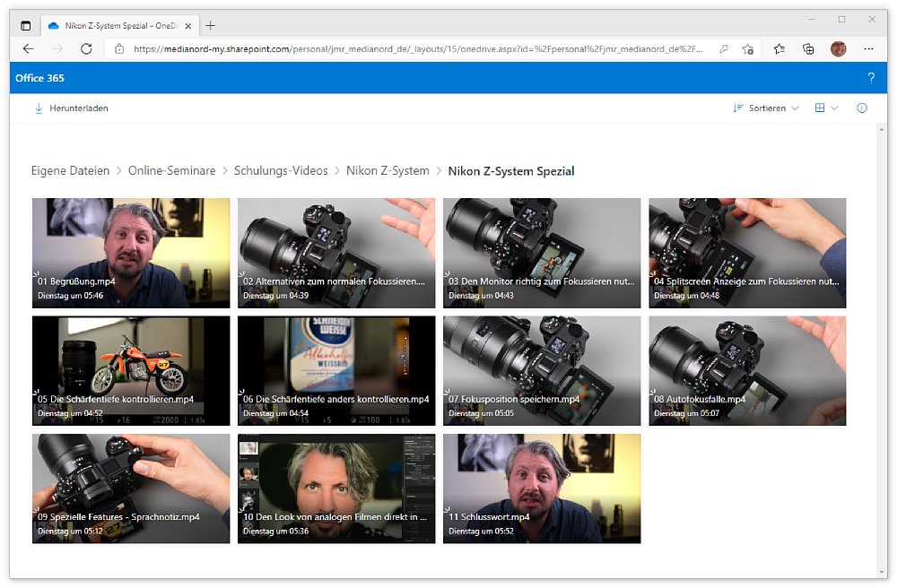Open video 01 Begrüßung.mp4
897x588 pixels.
131,253
